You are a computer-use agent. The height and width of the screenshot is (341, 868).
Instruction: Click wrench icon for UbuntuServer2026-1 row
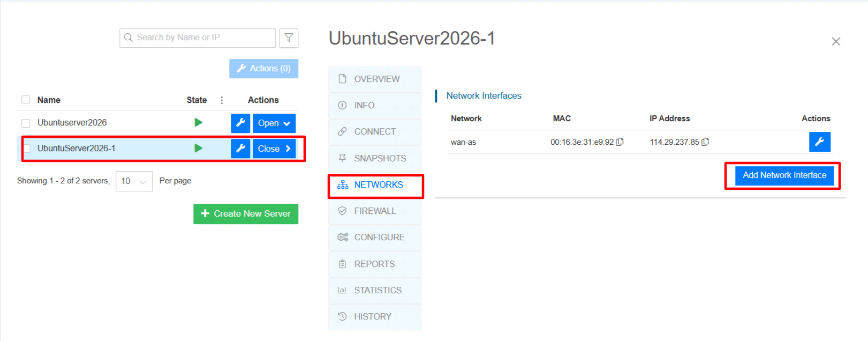point(240,149)
